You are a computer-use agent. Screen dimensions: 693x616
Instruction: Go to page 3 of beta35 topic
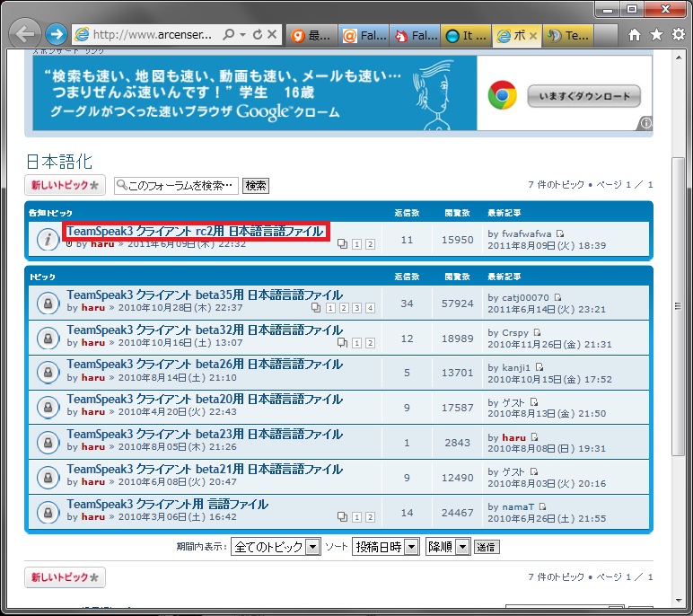tap(357, 308)
